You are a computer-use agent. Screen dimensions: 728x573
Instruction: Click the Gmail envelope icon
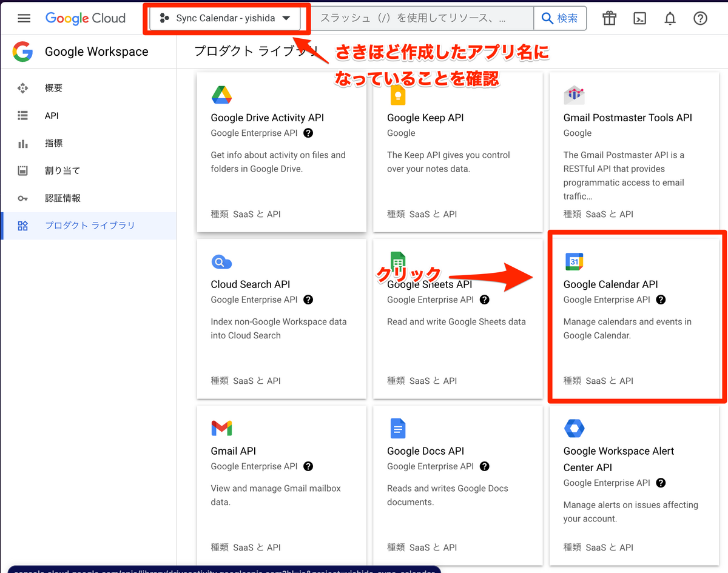(221, 428)
